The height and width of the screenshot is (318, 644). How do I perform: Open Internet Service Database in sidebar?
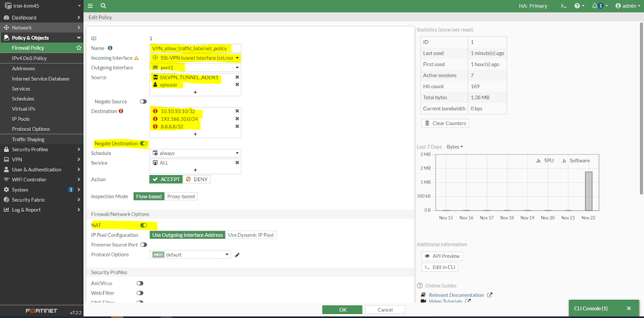(x=41, y=79)
